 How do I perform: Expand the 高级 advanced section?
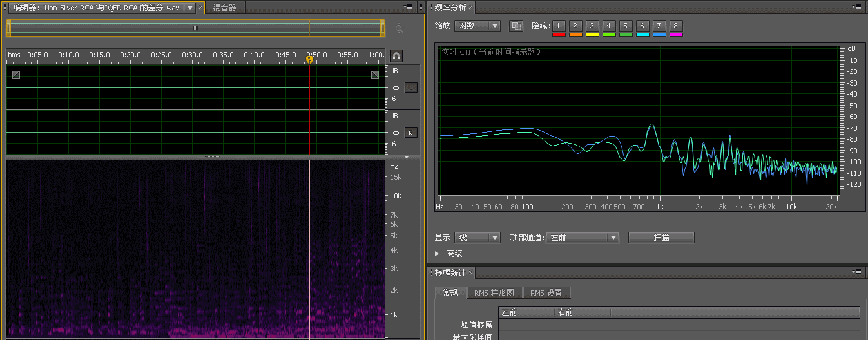click(x=439, y=254)
